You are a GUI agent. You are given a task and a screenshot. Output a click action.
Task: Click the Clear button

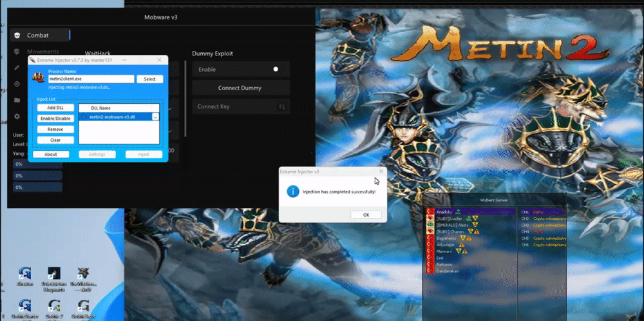pyautogui.click(x=55, y=140)
